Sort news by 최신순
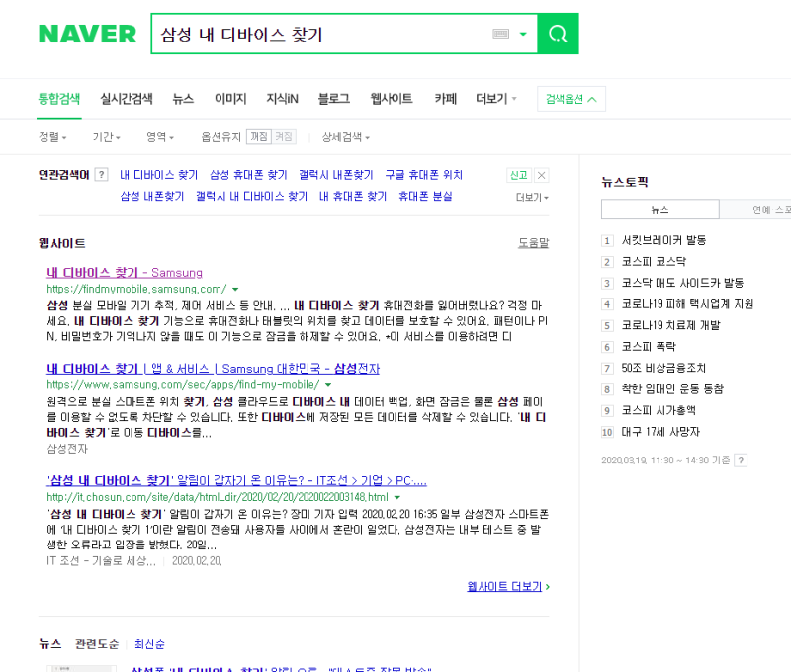The image size is (791, 672). 149,644
